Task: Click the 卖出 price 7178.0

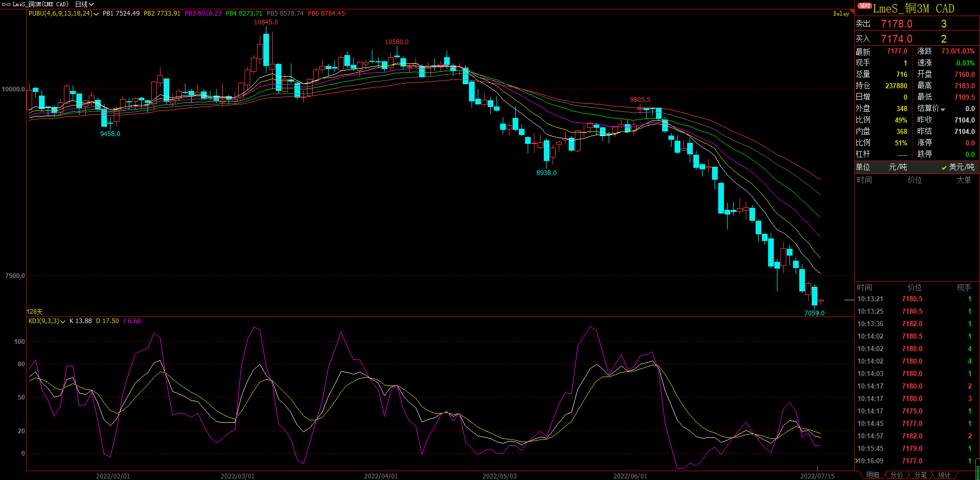Action: pos(896,24)
